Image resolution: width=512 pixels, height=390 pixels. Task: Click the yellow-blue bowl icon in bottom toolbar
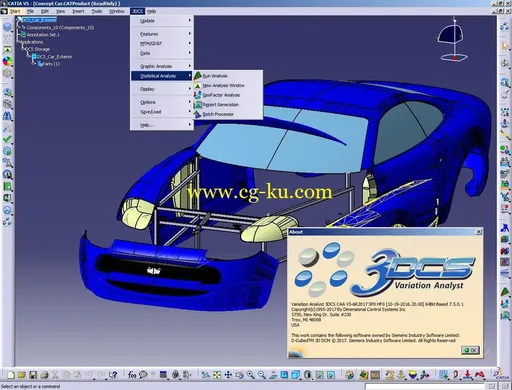tap(413, 375)
